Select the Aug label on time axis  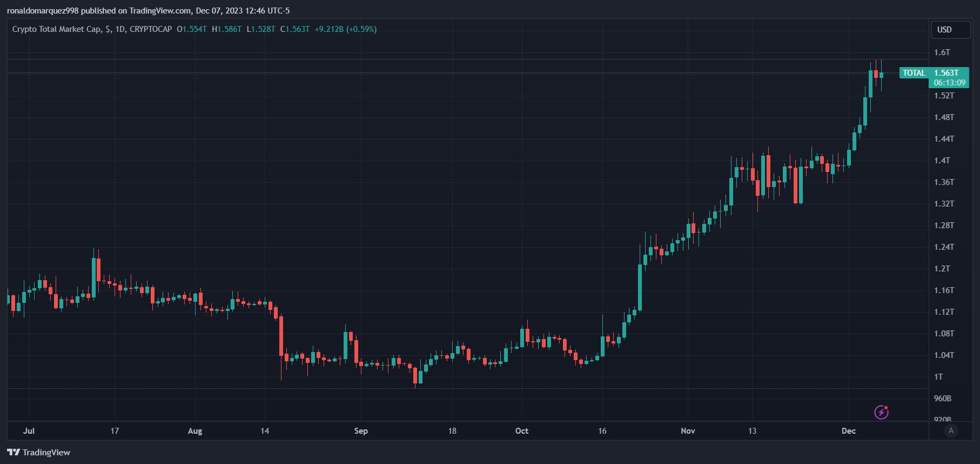pos(195,431)
